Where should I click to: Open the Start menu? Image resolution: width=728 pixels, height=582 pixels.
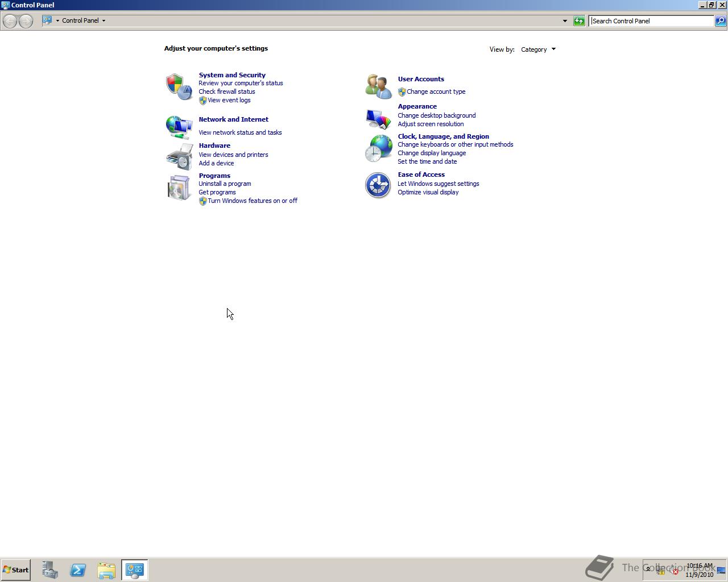15,570
